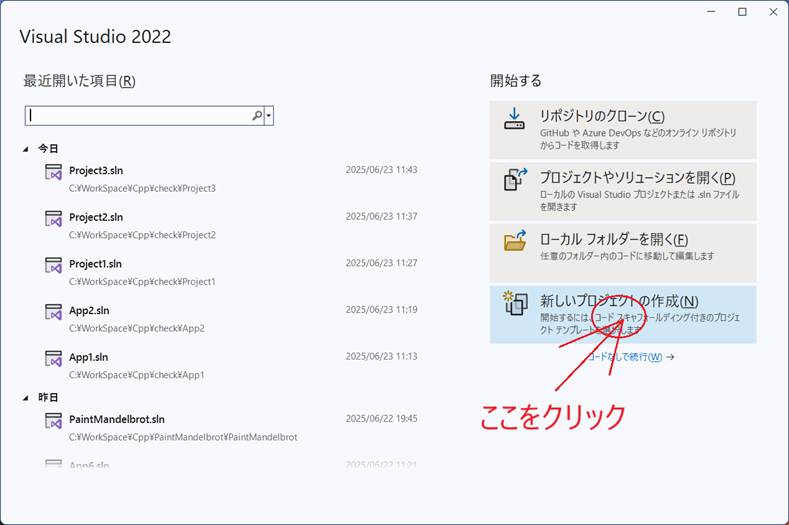The height and width of the screenshot is (525, 789).
Task: Click the clone repository download icon
Action: (x=514, y=119)
